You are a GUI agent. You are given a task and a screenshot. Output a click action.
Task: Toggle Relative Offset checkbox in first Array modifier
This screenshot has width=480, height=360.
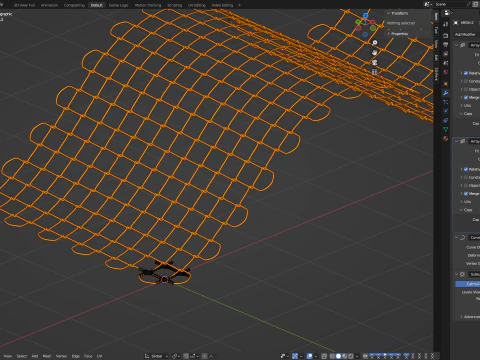point(466,73)
